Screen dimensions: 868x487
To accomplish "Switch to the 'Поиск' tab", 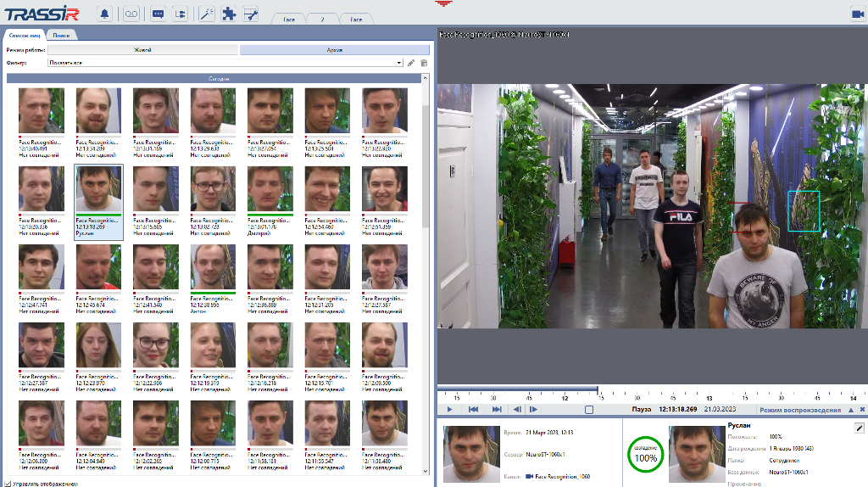I will click(61, 35).
